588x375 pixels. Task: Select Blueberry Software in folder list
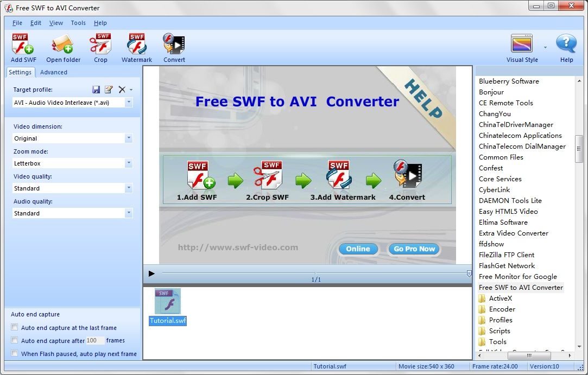(x=509, y=81)
